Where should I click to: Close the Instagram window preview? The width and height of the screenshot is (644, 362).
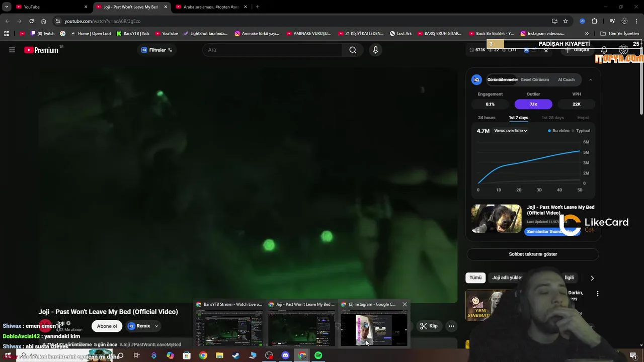coord(405,304)
